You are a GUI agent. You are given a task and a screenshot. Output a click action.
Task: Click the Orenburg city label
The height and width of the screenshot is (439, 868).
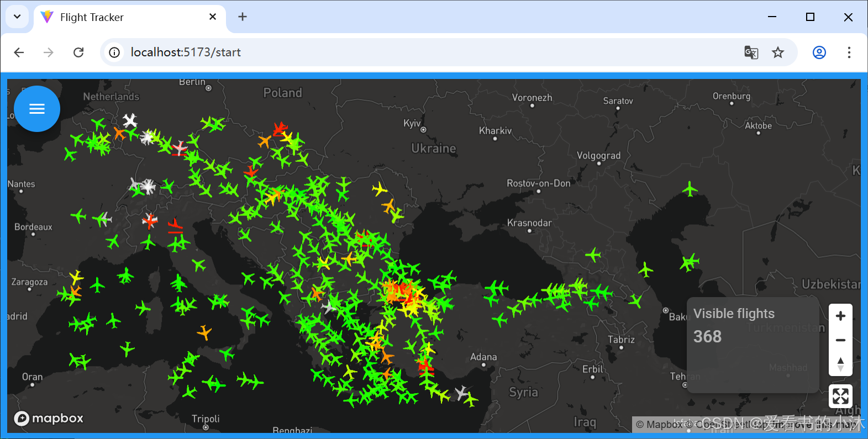pos(732,96)
